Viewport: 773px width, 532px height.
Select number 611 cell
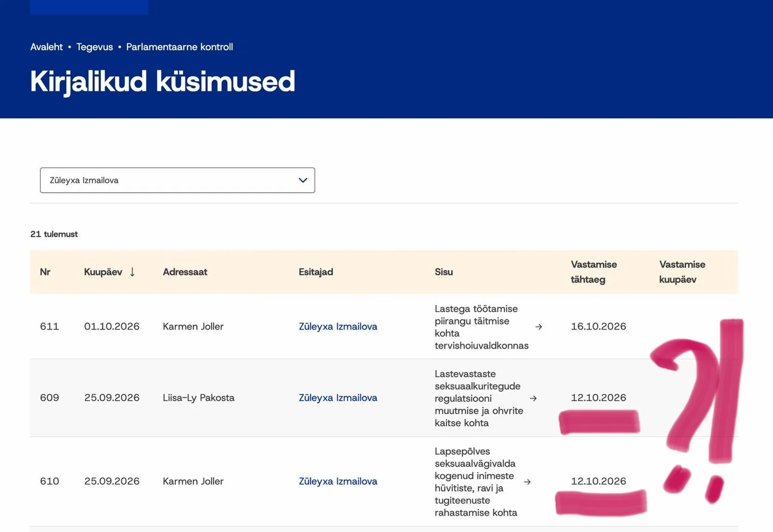(x=49, y=327)
